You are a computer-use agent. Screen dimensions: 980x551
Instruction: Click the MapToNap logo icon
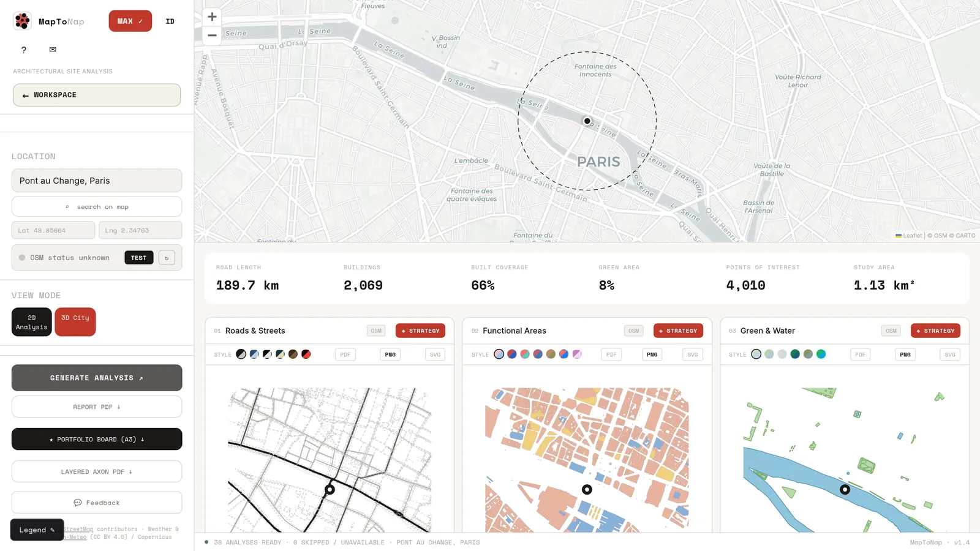[x=23, y=21]
